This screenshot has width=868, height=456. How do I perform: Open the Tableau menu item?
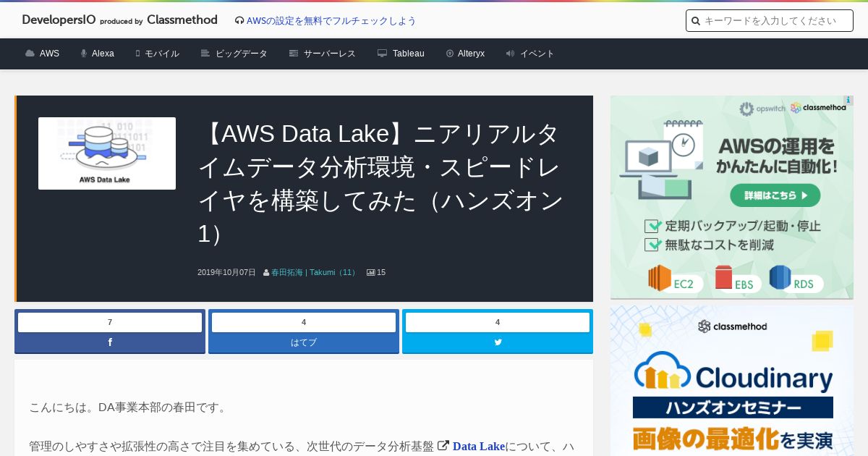(x=409, y=54)
